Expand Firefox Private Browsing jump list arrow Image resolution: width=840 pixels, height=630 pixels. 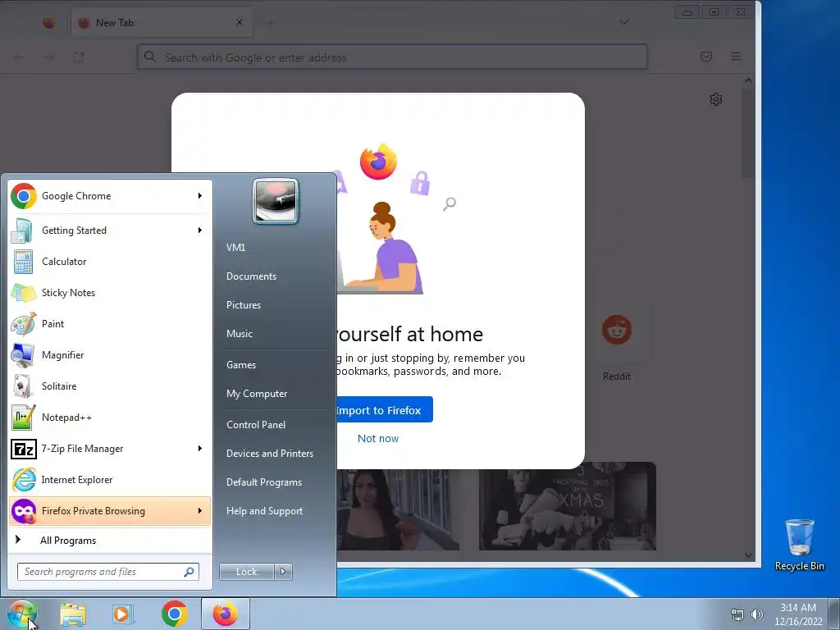pos(200,510)
